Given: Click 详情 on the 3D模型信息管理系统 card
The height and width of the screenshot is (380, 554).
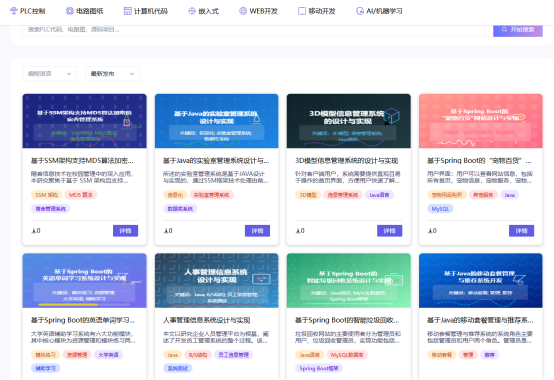Looking at the screenshot, I should (x=389, y=231).
